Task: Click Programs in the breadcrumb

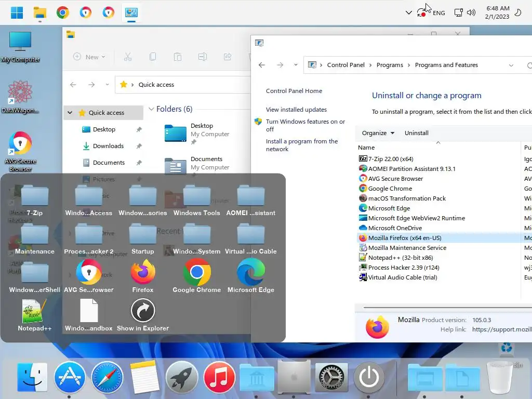Action: [390, 65]
